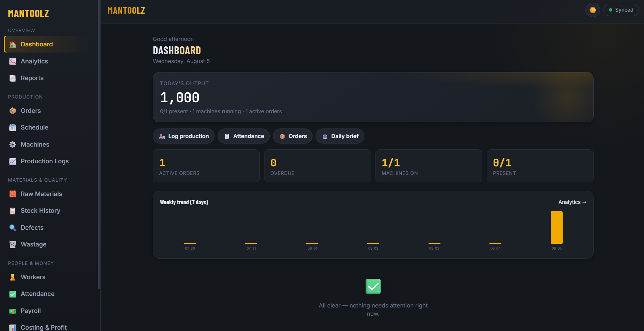Open the Present stat card
Image resolution: width=644 pixels, height=331 pixels.
pos(540,166)
